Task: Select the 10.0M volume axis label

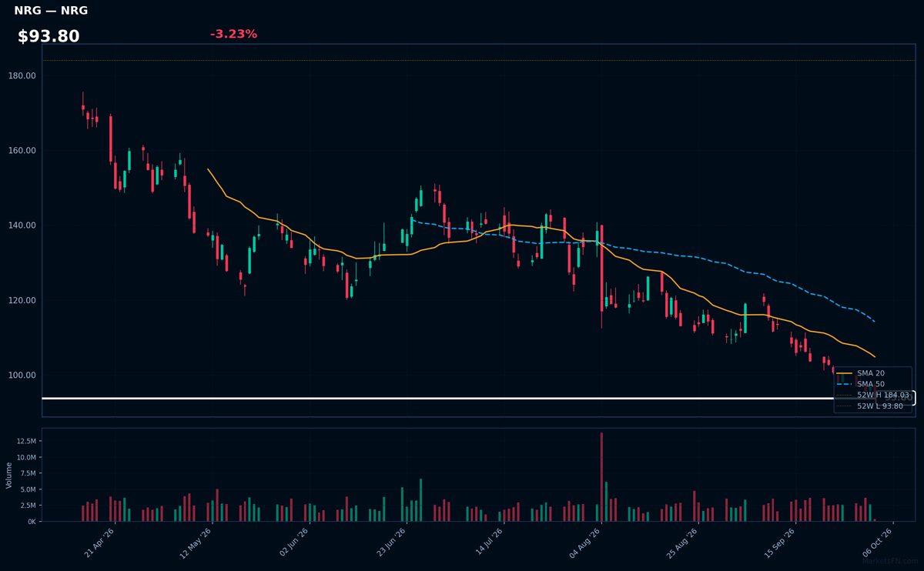Action: coord(26,457)
